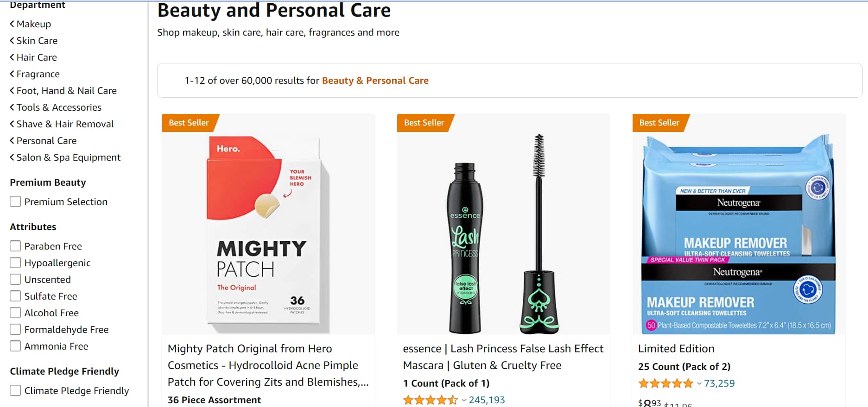Check the Hypoallergenic checkbox

coord(15,263)
